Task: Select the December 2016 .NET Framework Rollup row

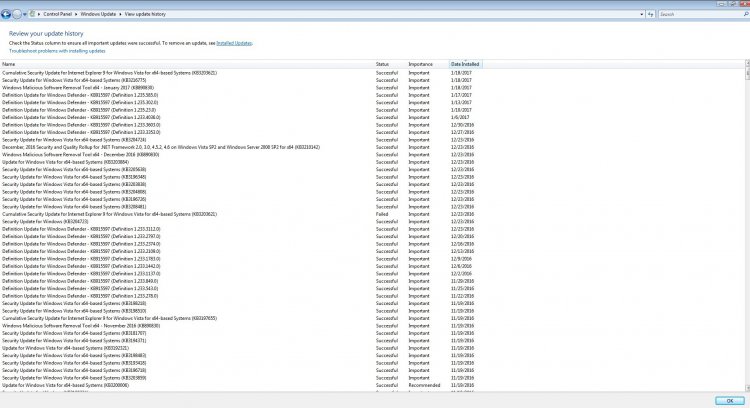Action: pyautogui.click(x=239, y=147)
